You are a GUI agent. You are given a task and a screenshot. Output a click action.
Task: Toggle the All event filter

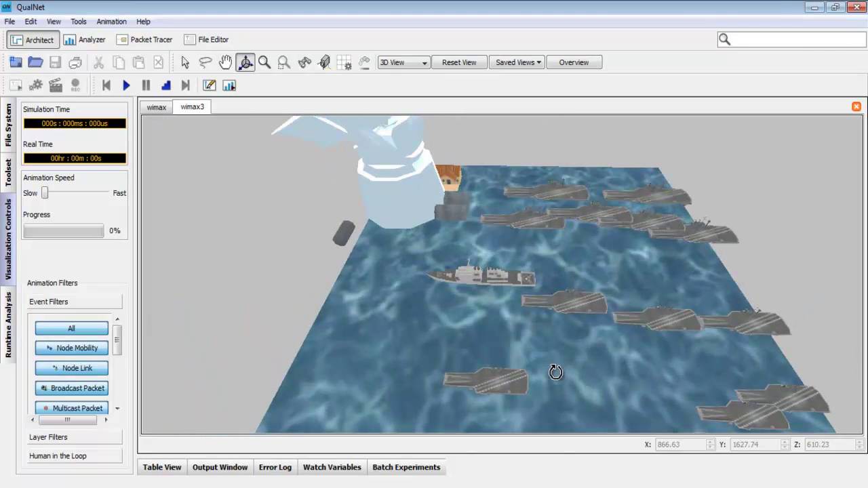[x=72, y=328]
